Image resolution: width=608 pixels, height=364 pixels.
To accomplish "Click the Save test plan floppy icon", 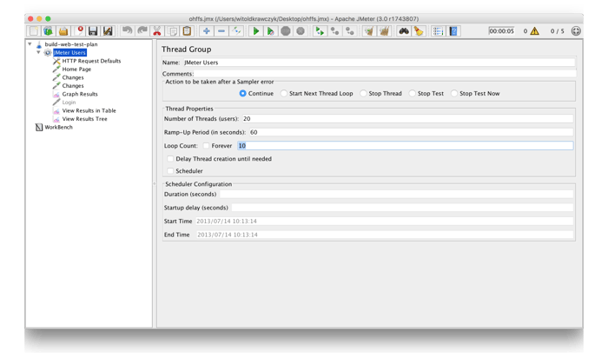I will 93,31.
